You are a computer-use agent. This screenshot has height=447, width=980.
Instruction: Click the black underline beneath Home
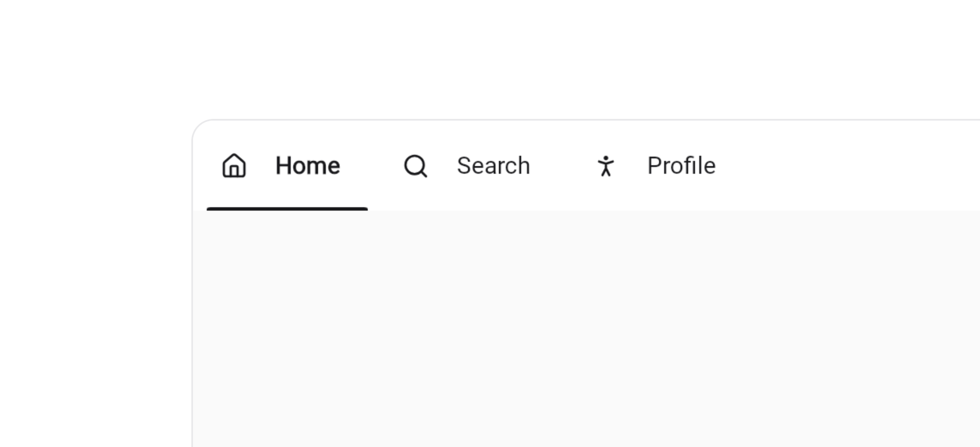pyautogui.click(x=287, y=209)
